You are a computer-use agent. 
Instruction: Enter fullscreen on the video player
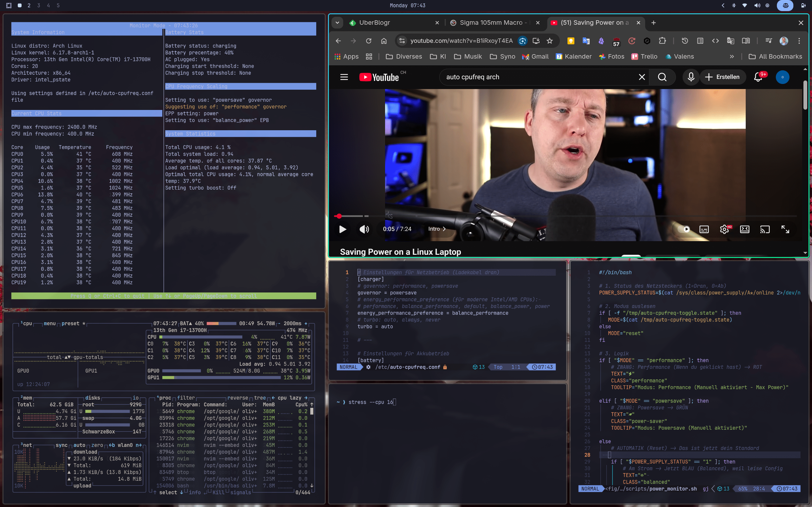pyautogui.click(x=785, y=229)
